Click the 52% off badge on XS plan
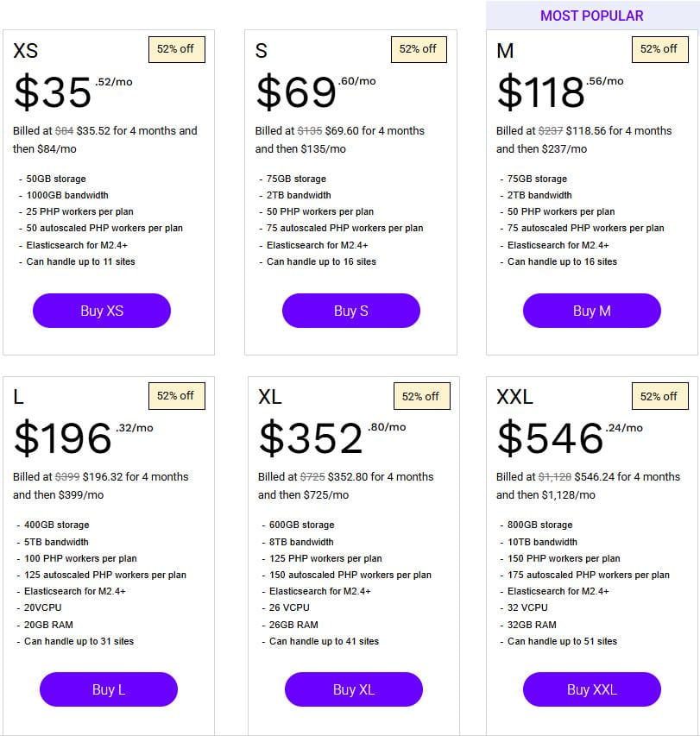 [176, 49]
